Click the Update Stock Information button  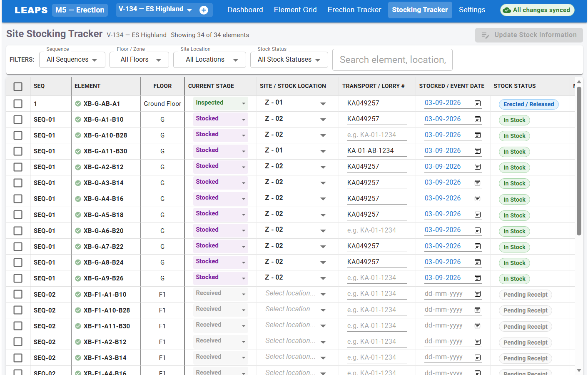(529, 35)
